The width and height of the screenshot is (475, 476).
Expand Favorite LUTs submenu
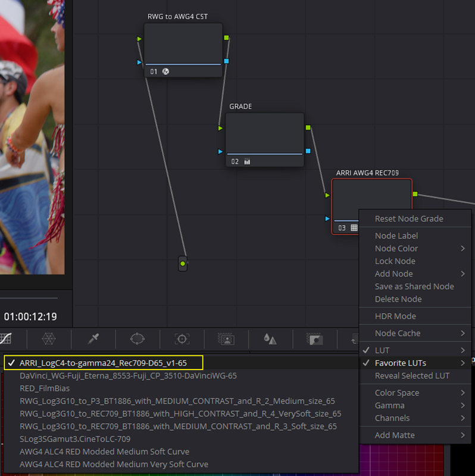click(415, 363)
